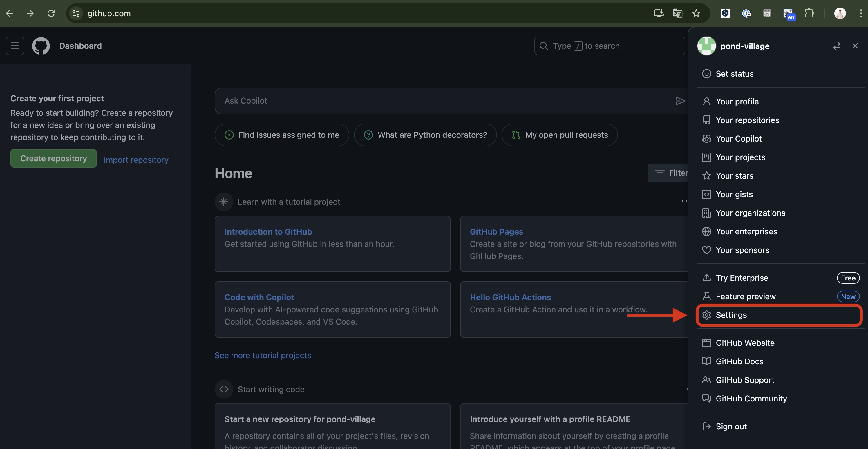
Task: Bookmark this page with the star icon
Action: coord(696,13)
